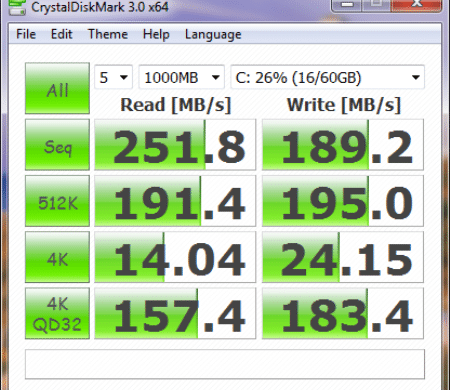The height and width of the screenshot is (390, 450).
Task: Select the 4K read result 14.04
Action: pos(175,257)
